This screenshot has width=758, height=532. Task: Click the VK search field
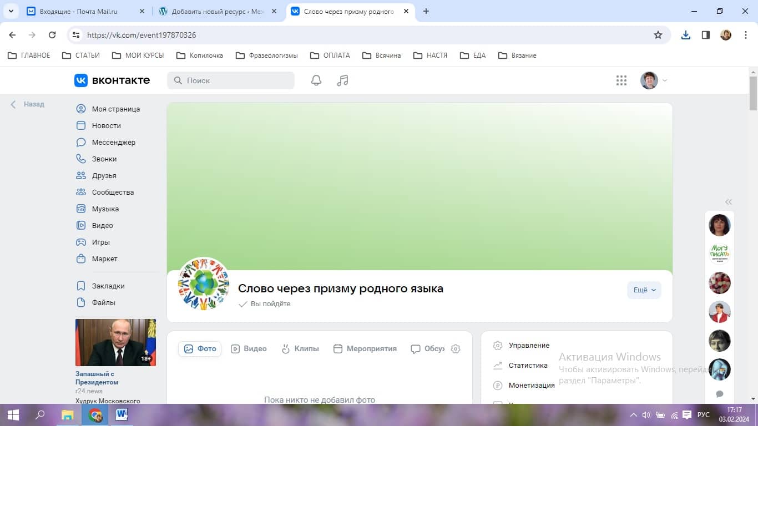click(231, 80)
